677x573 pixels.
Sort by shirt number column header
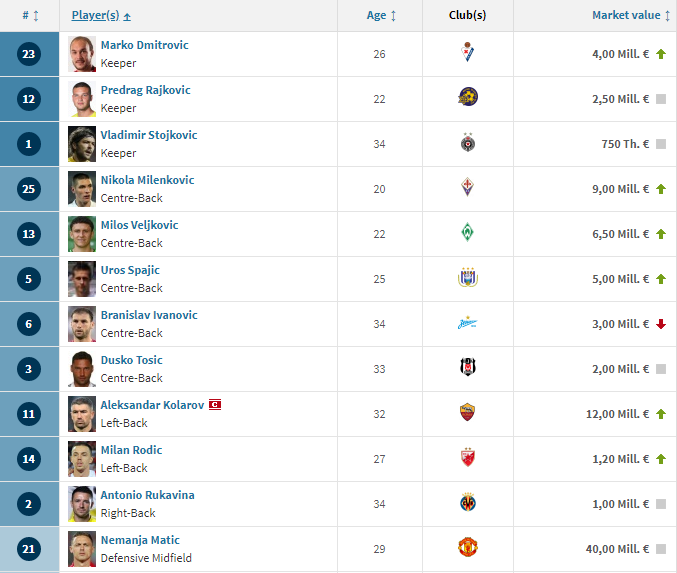(x=30, y=16)
